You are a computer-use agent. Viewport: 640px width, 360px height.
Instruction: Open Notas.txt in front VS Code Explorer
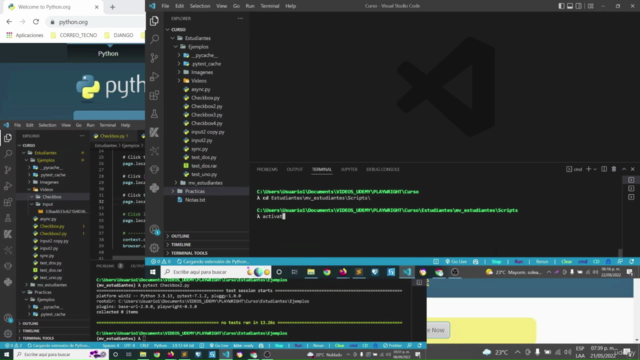coord(195,200)
